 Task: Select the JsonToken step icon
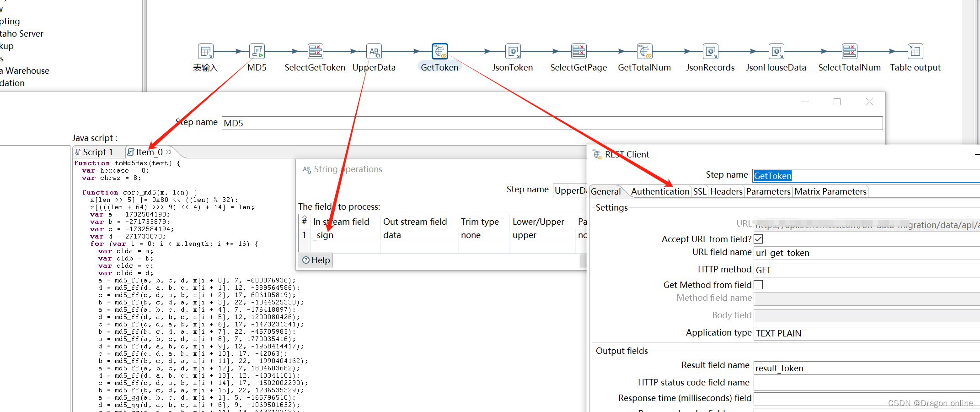(513, 51)
